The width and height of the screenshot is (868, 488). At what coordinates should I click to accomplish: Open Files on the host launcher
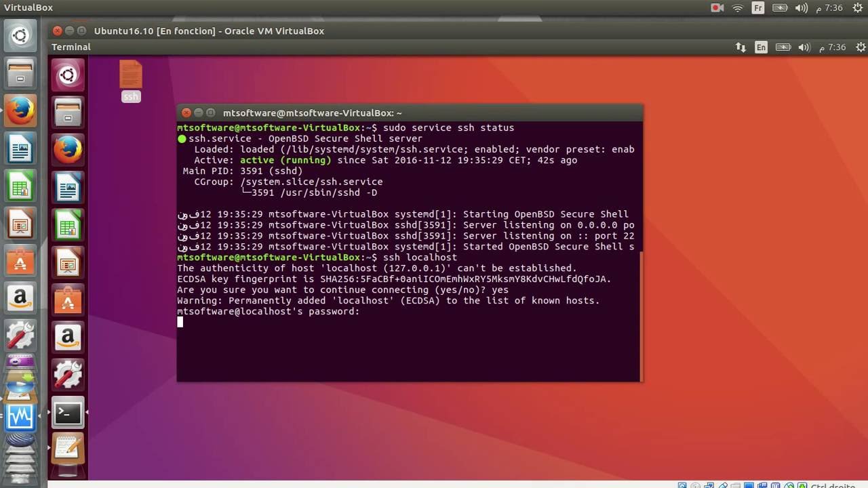click(20, 73)
